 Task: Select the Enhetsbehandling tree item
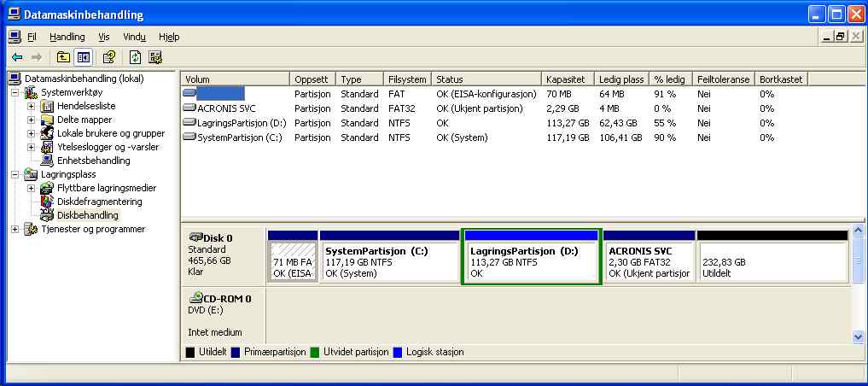click(x=94, y=161)
